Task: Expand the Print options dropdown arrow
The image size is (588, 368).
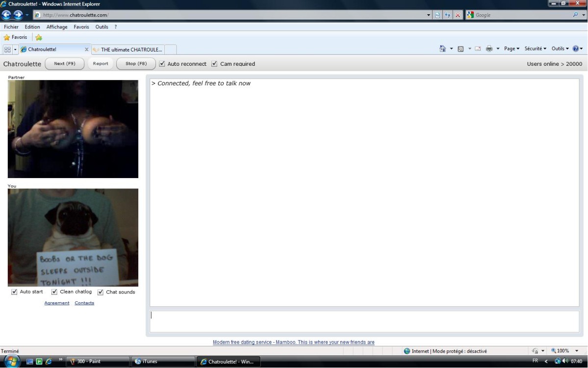Action: click(x=498, y=49)
